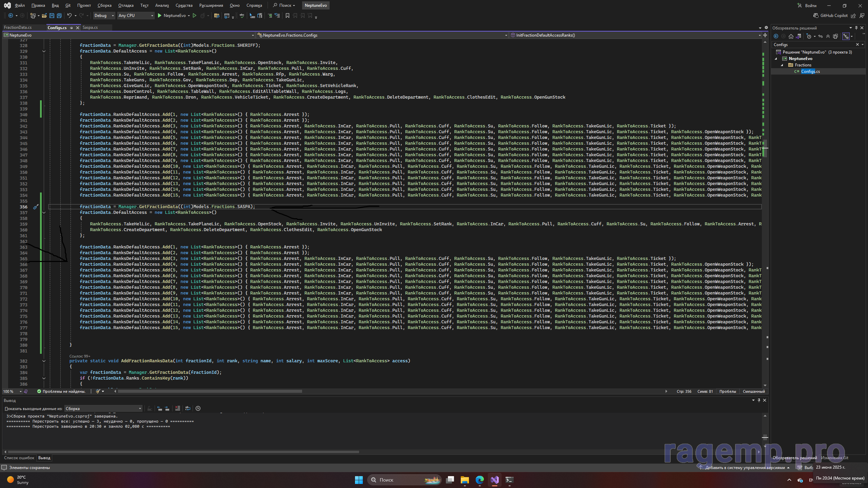Sync with active document in Solution Explorer
Image resolution: width=868 pixels, height=488 pixels.
[x=821, y=36]
